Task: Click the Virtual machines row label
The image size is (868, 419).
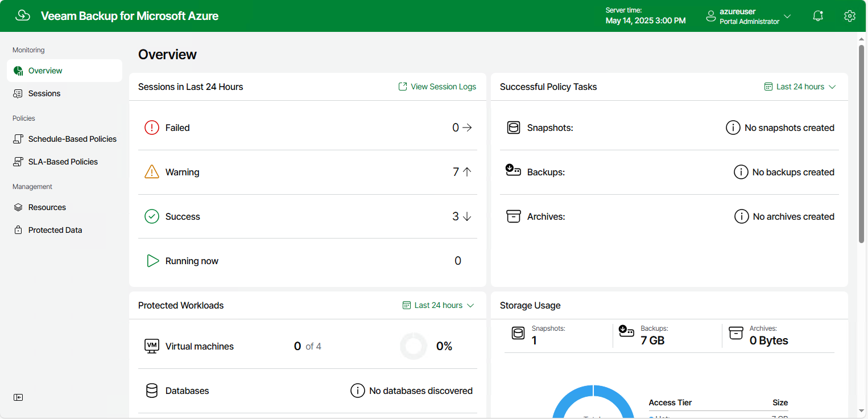Action: (x=200, y=346)
